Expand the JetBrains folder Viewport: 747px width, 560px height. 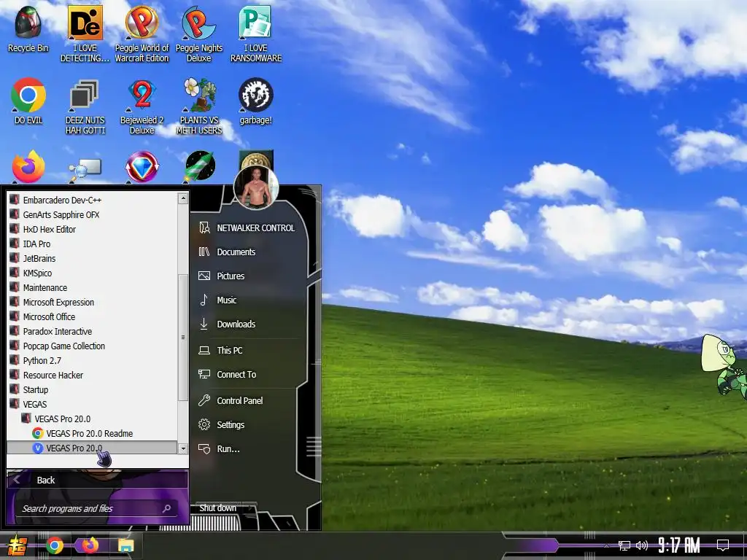[92, 259]
